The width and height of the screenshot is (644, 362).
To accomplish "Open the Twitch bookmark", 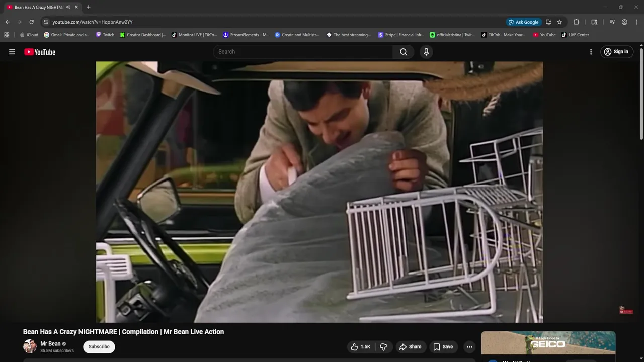I will (105, 35).
